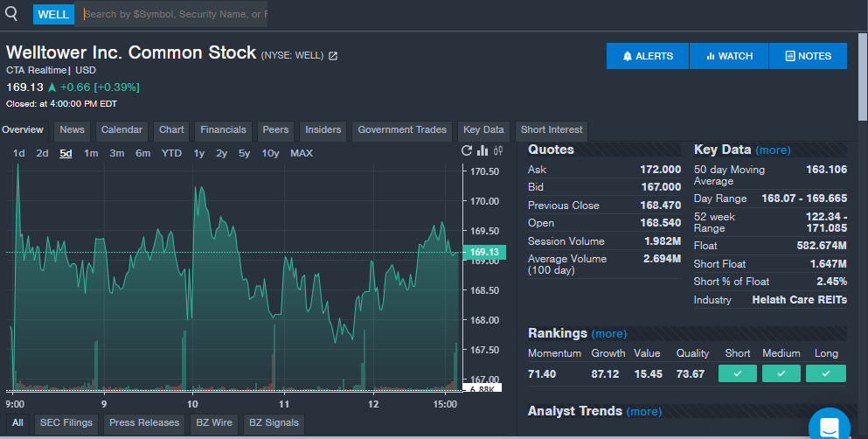
Task: Select the 2y chart range
Action: pyautogui.click(x=221, y=153)
